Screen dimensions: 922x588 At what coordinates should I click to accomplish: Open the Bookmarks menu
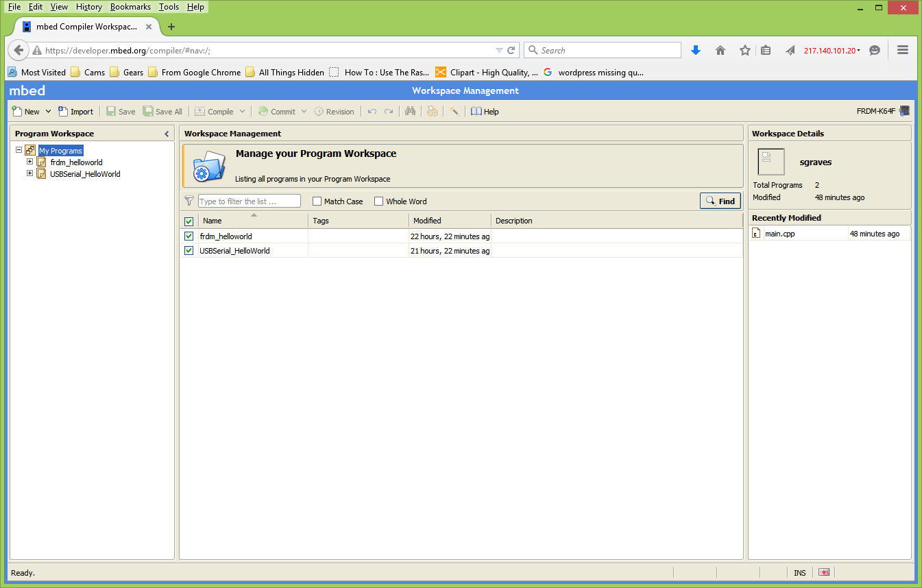(130, 7)
